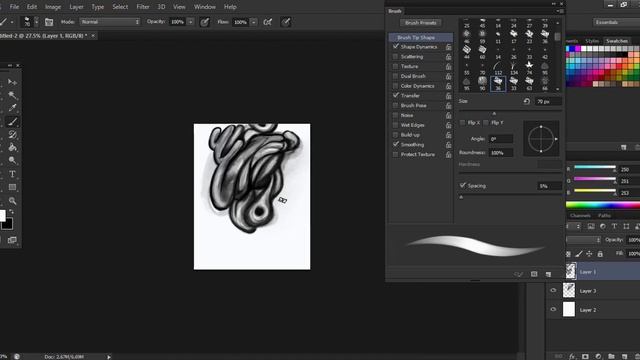The image size is (640, 360).
Task: Enable Scattering checkbox
Action: (395, 57)
